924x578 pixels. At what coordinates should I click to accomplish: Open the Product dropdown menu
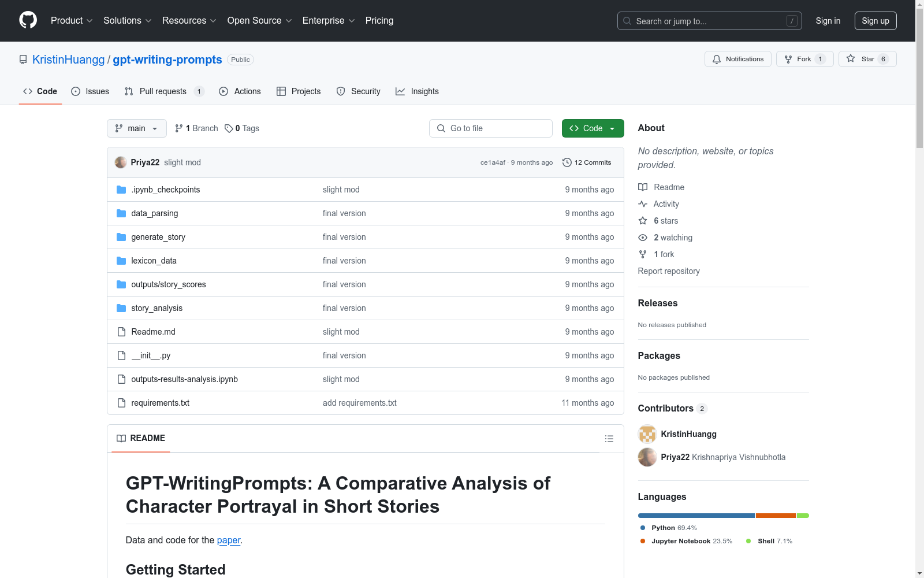(x=72, y=21)
